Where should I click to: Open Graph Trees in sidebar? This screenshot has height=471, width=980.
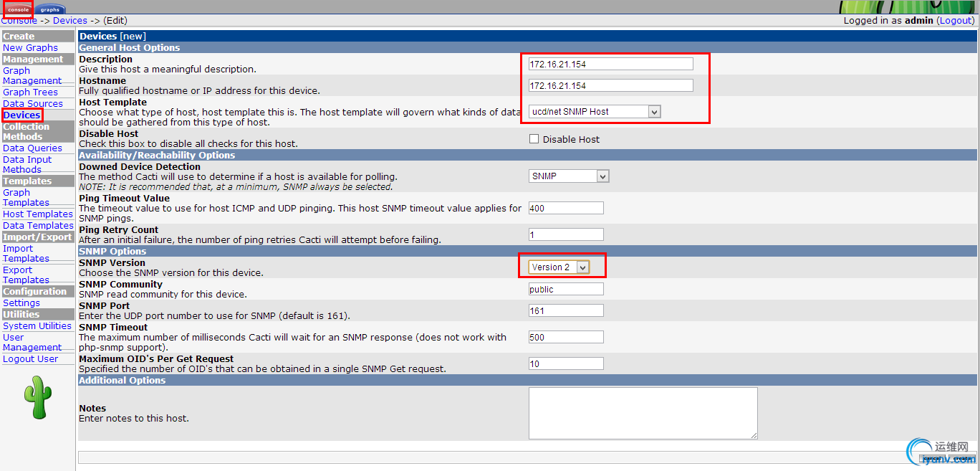pyautogui.click(x=30, y=92)
